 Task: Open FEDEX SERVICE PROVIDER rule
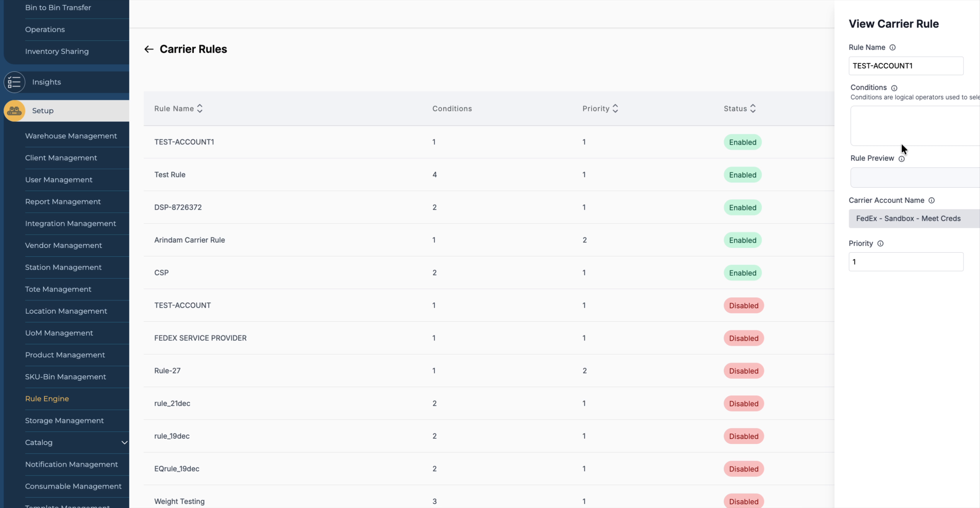[x=489, y=338]
